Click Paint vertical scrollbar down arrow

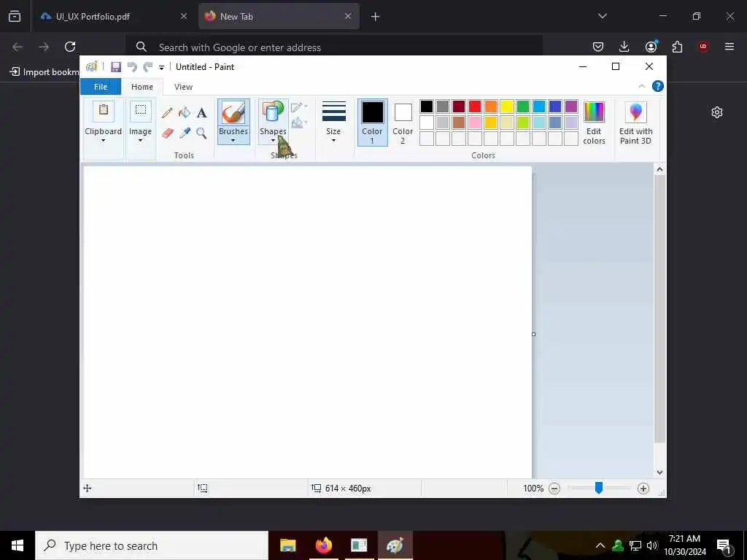659,472
